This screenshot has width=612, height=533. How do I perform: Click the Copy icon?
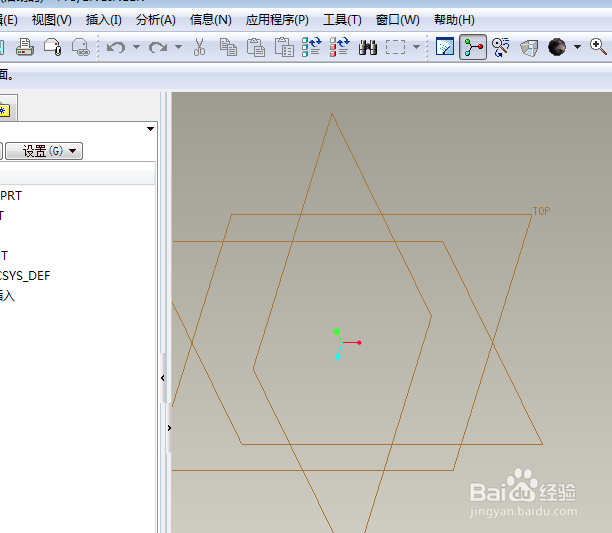point(228,47)
